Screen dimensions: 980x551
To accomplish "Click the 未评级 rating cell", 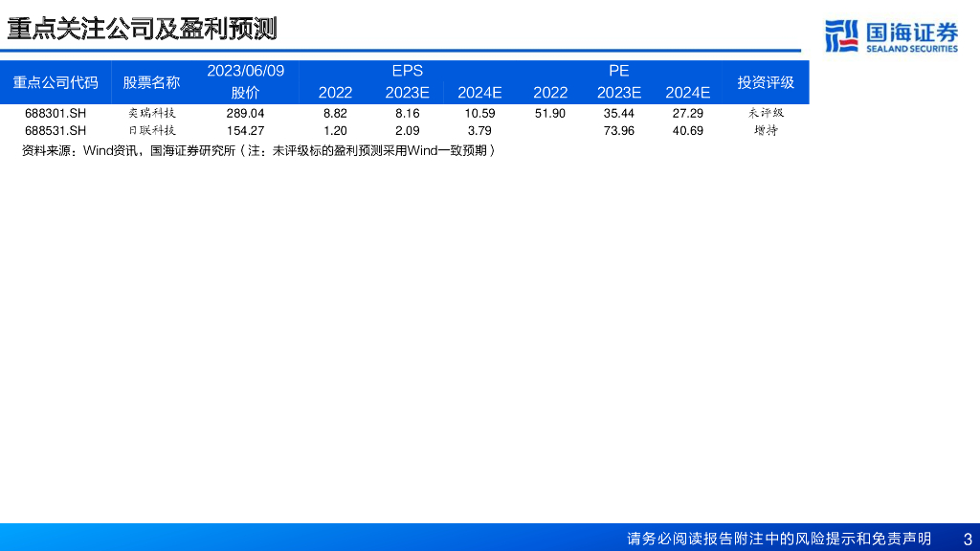I will [x=766, y=113].
